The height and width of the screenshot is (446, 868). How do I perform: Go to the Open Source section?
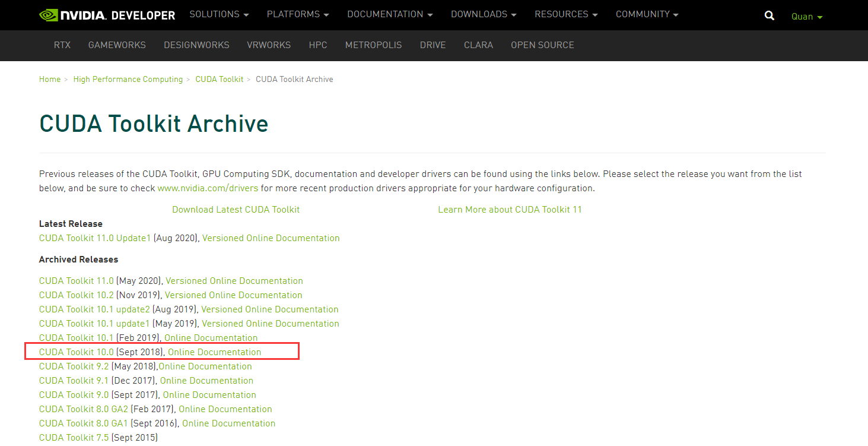[x=542, y=45]
